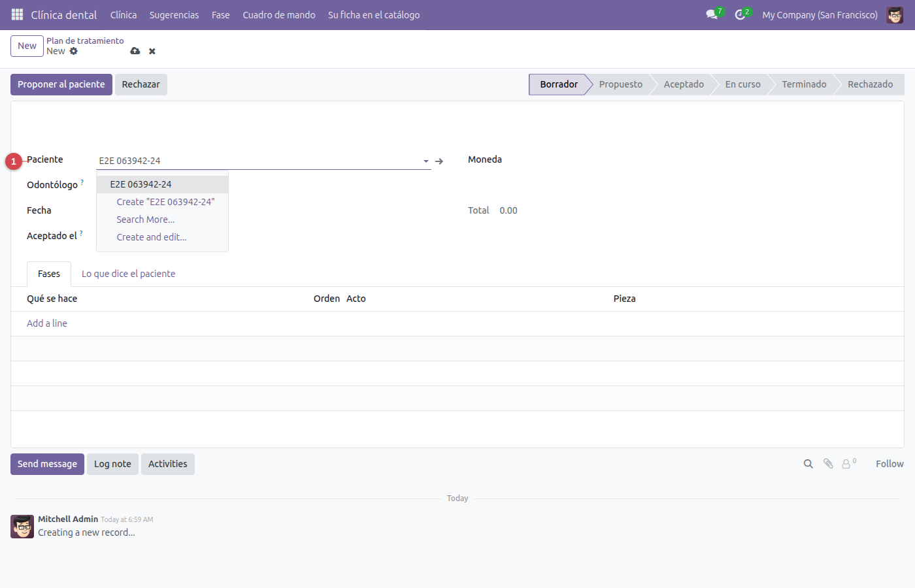Switch to Lo que dice el paciente tab

128,274
